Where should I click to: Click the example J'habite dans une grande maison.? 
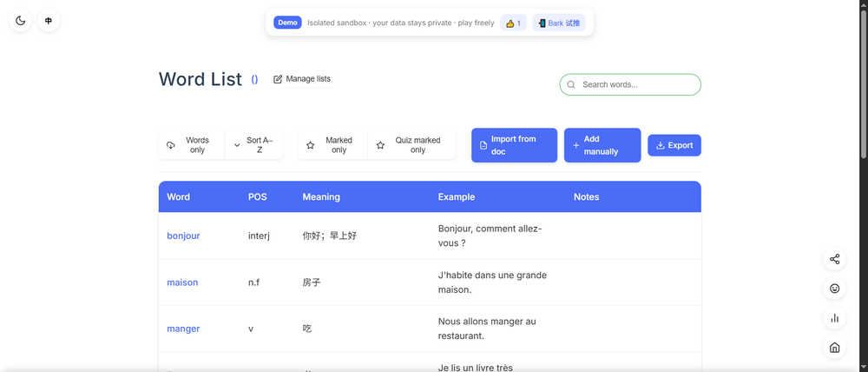tap(492, 282)
